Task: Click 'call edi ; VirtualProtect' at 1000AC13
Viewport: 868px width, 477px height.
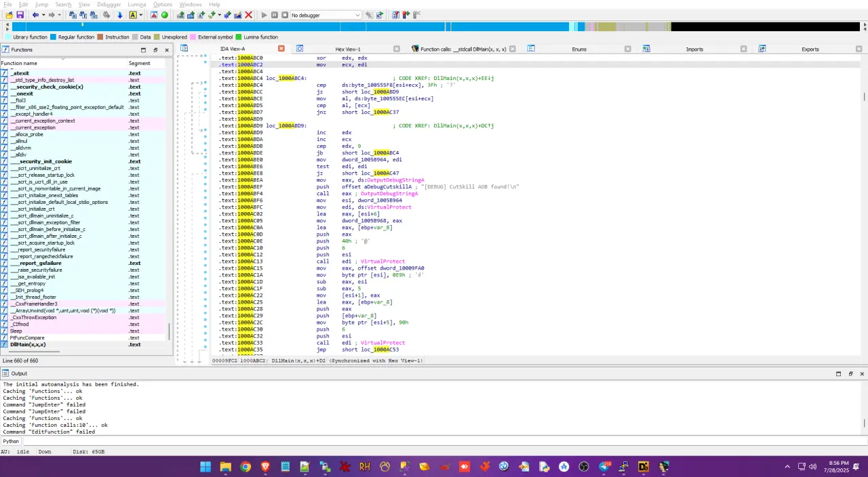Action: pos(361,262)
